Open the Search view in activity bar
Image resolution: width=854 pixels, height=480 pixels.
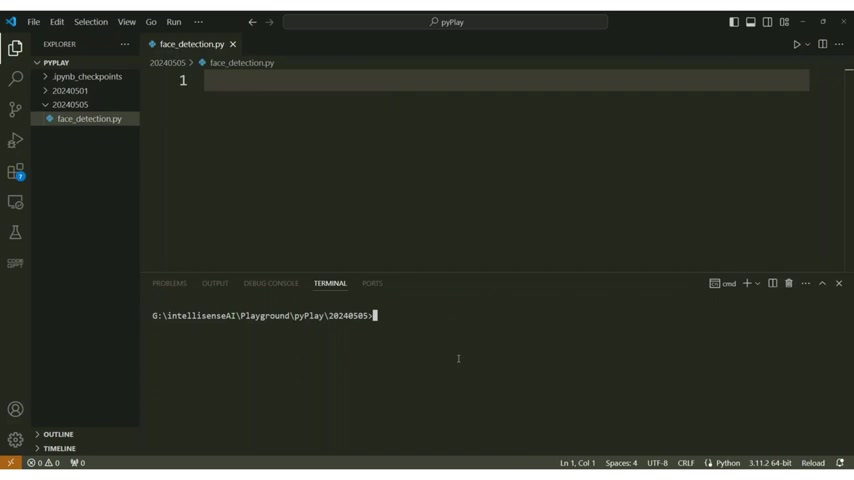(x=15, y=78)
